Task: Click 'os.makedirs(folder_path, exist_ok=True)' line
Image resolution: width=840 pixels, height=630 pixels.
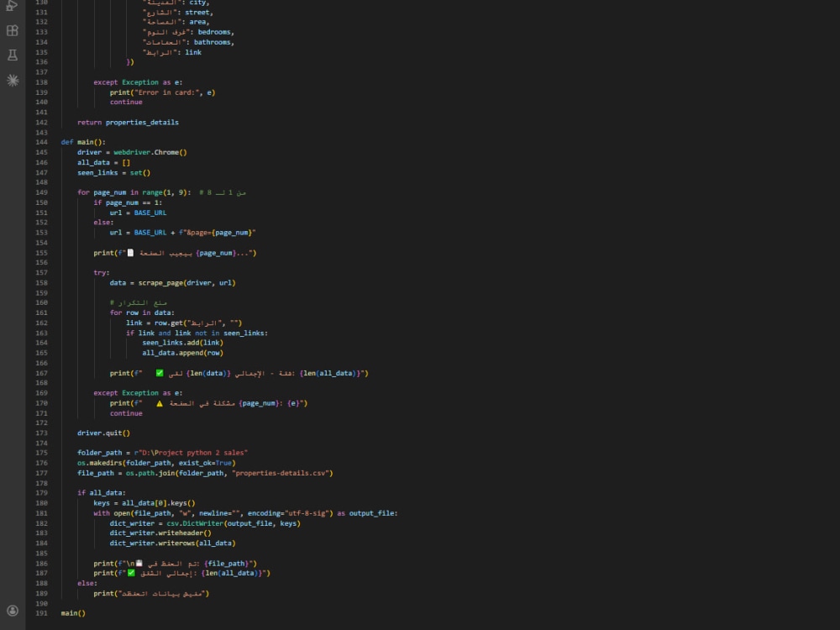Action: coord(156,463)
